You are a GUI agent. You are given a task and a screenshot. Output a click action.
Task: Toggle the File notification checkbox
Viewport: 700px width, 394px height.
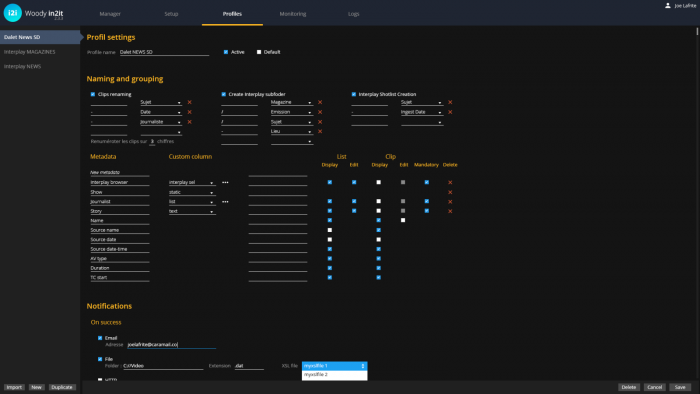[100, 359]
